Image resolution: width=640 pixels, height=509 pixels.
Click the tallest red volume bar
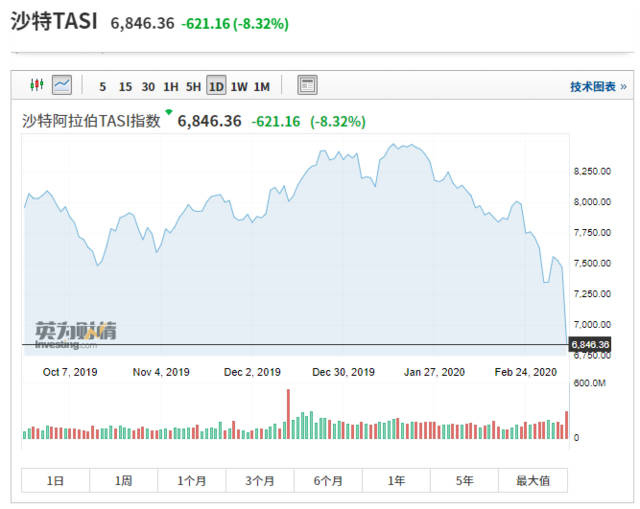(288, 413)
